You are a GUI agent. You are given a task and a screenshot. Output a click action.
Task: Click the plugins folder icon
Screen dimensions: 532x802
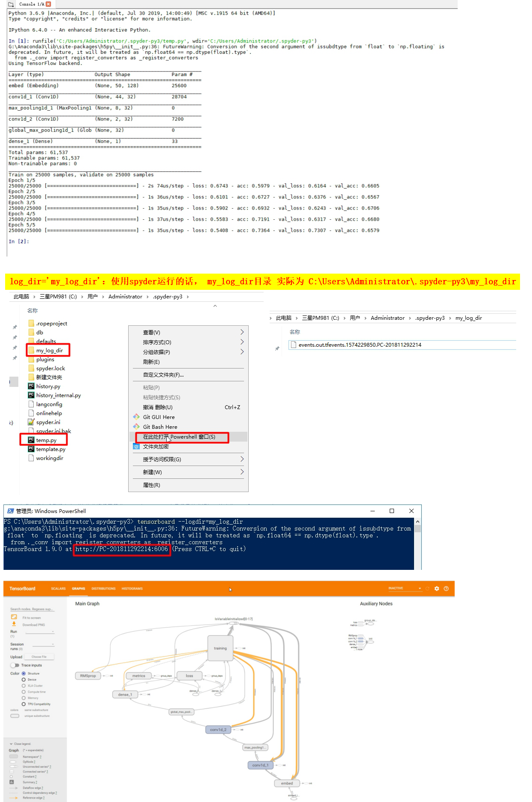point(31,359)
